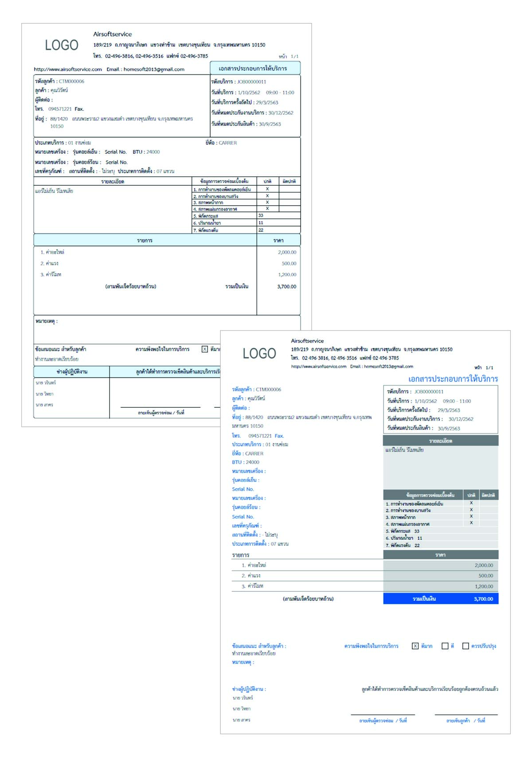Open the website URL in the front document header
The height and width of the screenshot is (757, 532).
pyautogui.click(x=318, y=367)
